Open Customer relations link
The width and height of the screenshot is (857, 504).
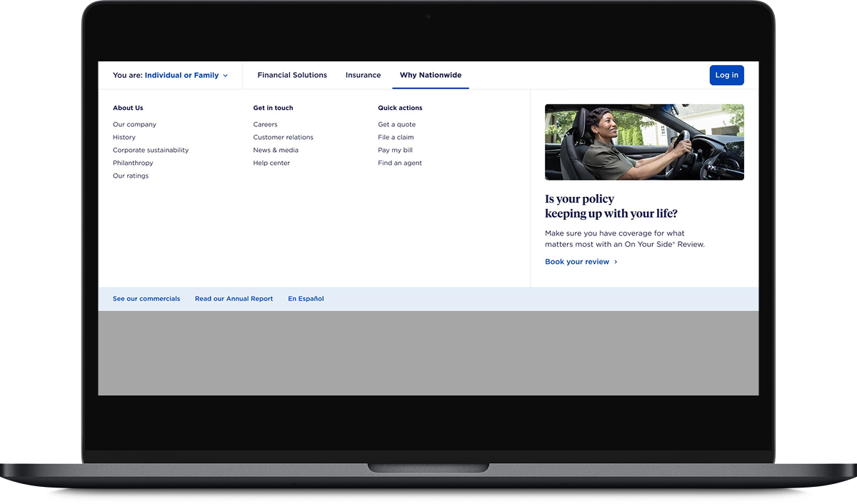(283, 137)
